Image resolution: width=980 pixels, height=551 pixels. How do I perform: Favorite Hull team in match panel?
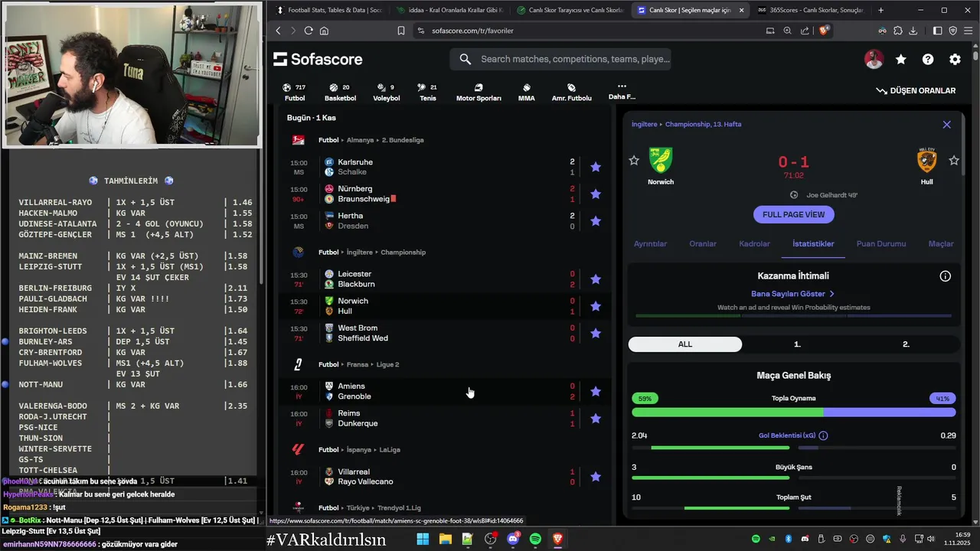954,160
